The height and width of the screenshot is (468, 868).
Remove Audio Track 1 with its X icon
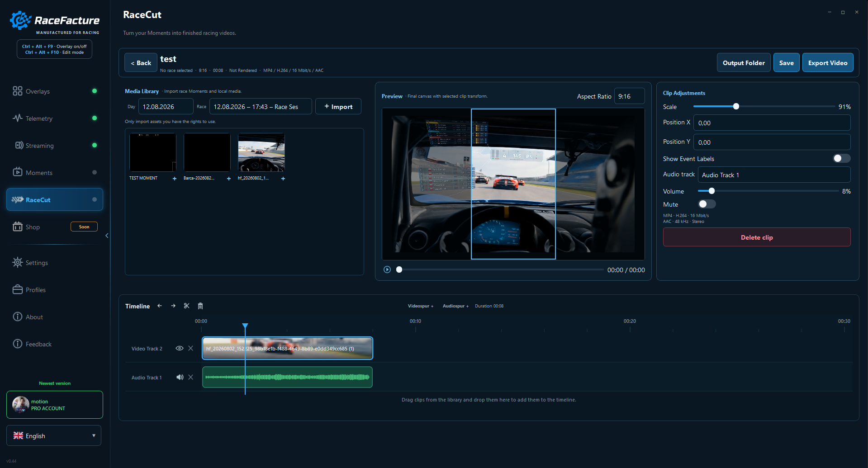[191, 377]
